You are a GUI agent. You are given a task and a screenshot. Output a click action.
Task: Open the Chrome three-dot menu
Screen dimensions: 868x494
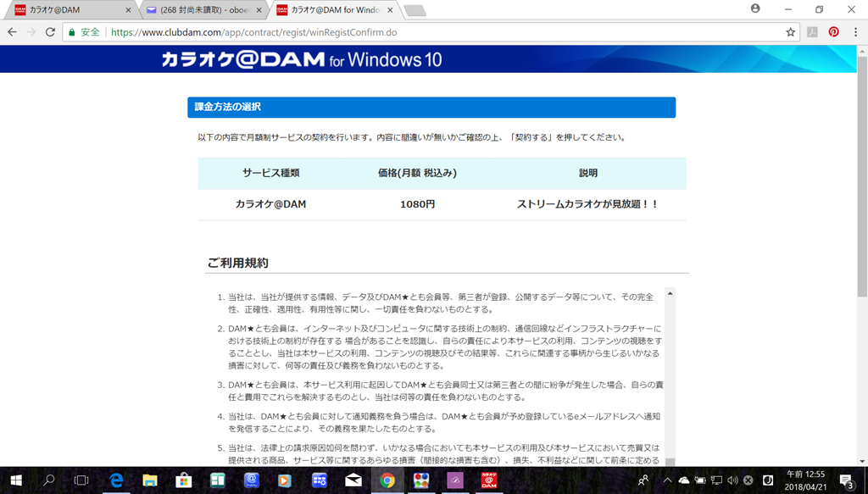[x=855, y=32]
